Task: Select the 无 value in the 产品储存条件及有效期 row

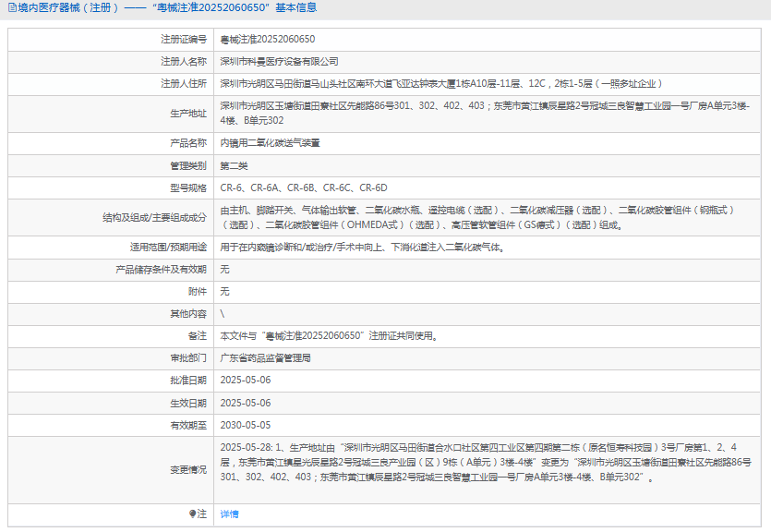Action: [x=224, y=270]
